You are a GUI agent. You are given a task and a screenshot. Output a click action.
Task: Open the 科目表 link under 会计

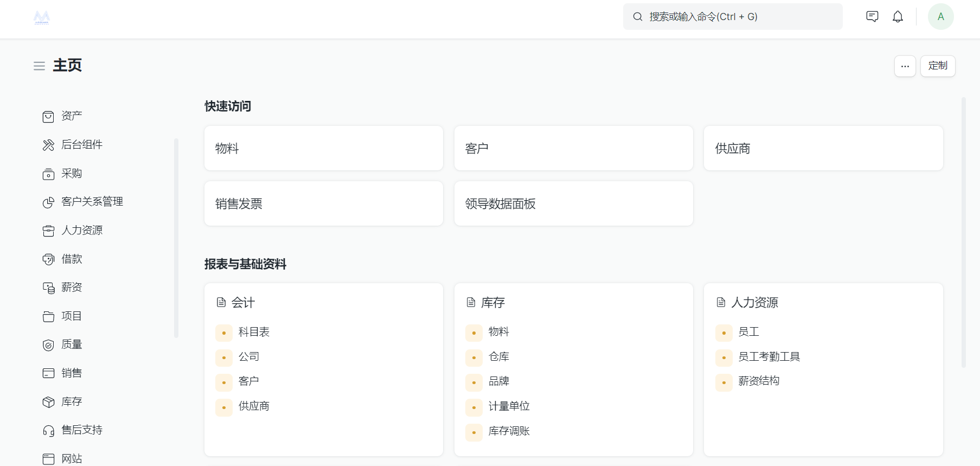254,332
